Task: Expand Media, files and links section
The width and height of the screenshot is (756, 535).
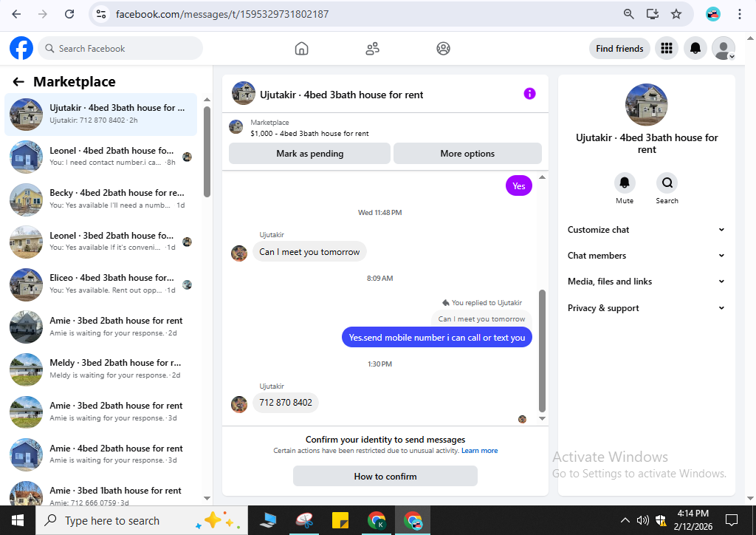Action: [x=646, y=282]
